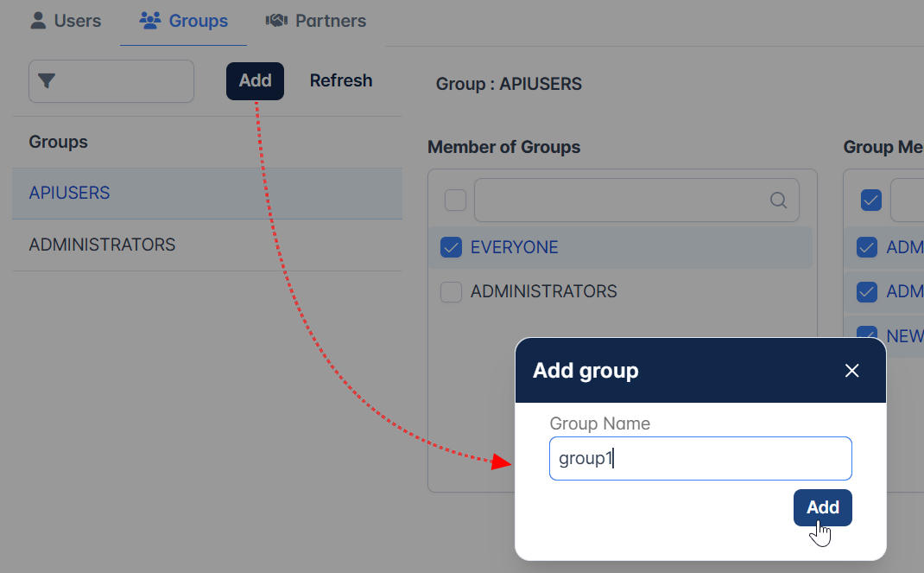
Task: Click the Add button in the toolbar
Action: 255,80
